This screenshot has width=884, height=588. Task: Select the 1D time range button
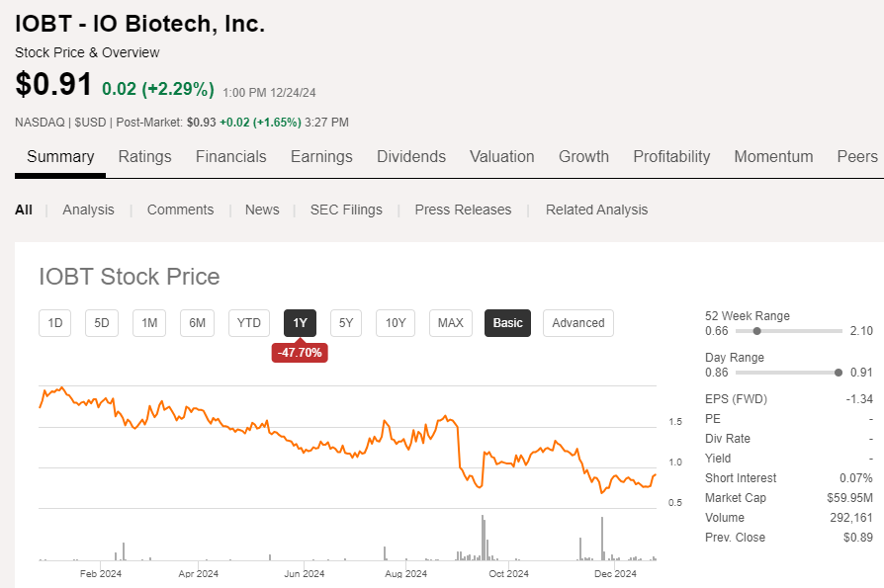click(x=55, y=323)
